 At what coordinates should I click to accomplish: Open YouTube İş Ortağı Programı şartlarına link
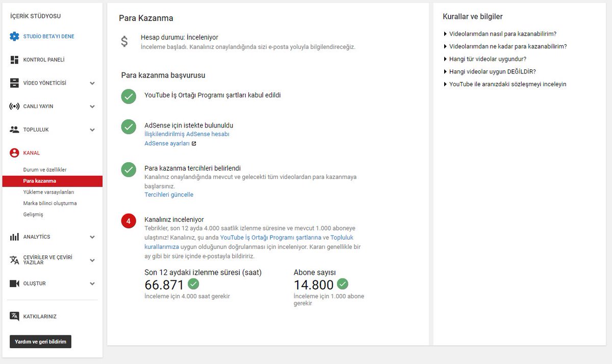pos(270,238)
